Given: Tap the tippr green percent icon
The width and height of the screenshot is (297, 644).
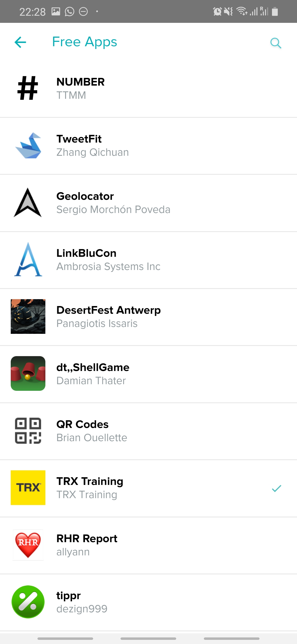Looking at the screenshot, I should (x=28, y=602).
